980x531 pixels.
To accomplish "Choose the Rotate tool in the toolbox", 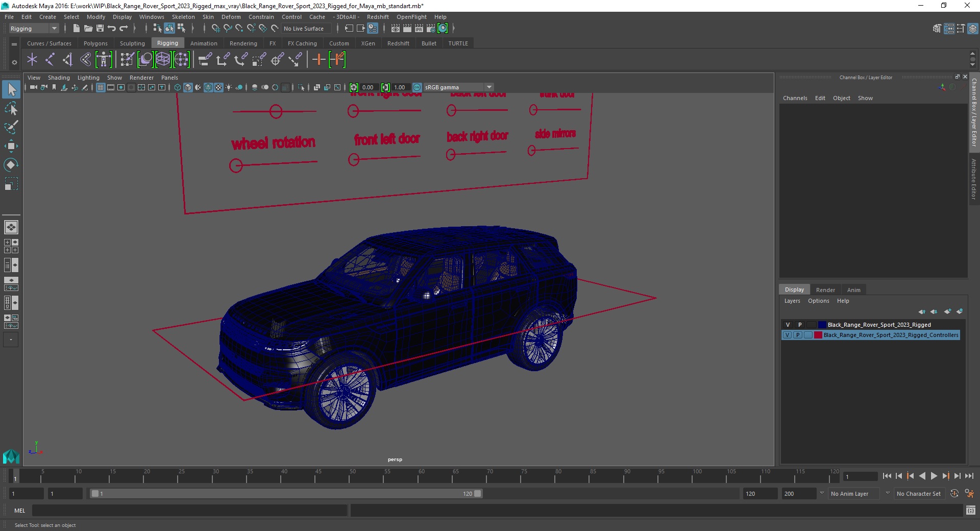I will point(11,164).
